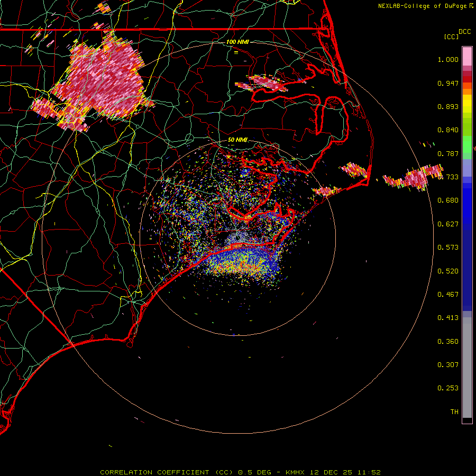The height and width of the screenshot is (476, 476).
Task: Select the 1.000 scale value
Action: coord(448,59)
